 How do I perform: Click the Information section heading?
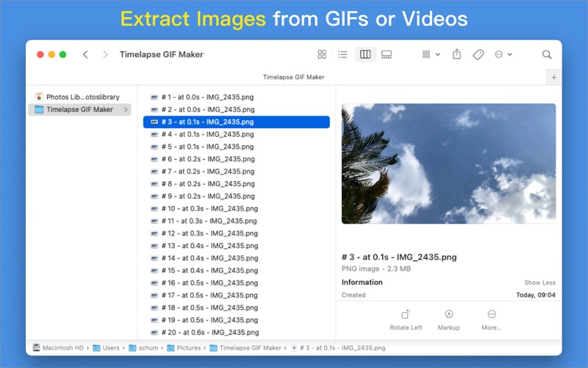coord(362,282)
